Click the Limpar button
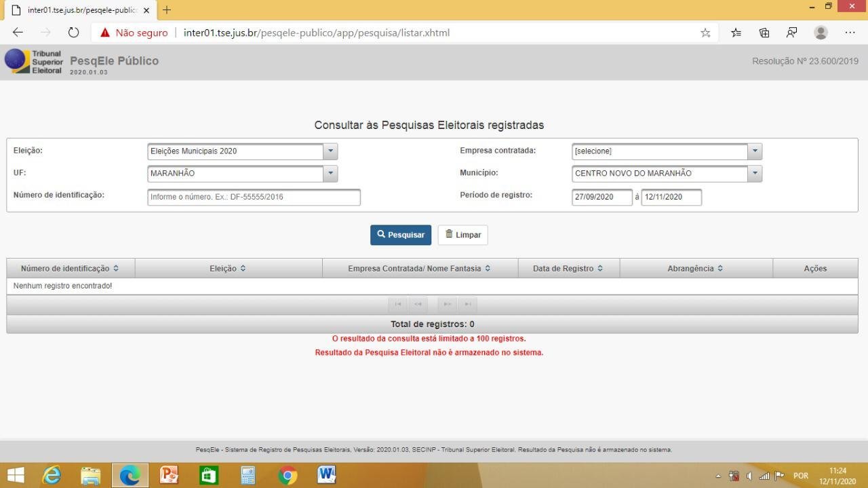The image size is (868, 488). coord(462,235)
